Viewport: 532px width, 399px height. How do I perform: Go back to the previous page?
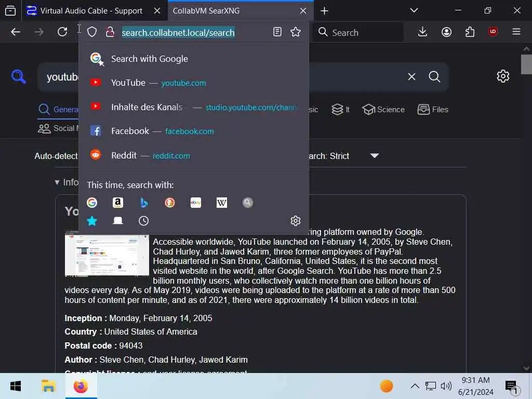click(x=16, y=32)
